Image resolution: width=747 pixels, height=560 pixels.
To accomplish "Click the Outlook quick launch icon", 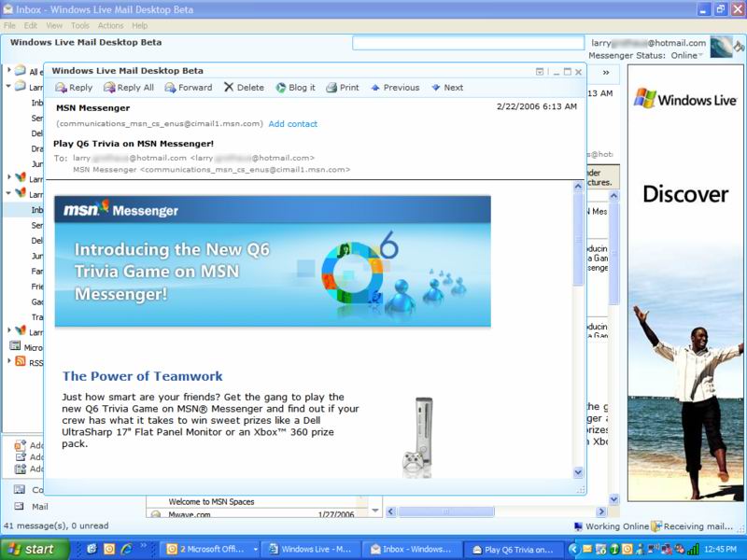I will (109, 549).
